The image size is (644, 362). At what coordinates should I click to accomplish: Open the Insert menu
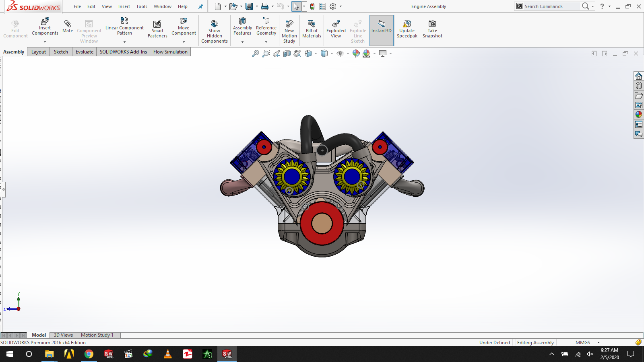pos(124,6)
